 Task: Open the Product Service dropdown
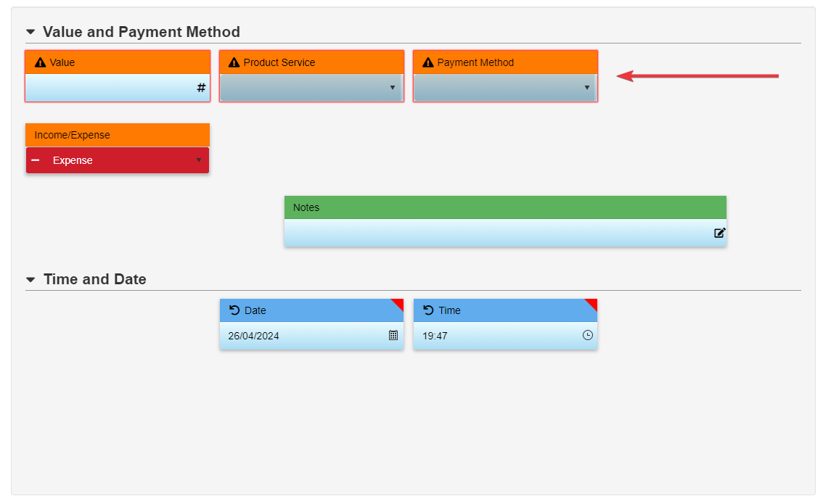[x=311, y=88]
